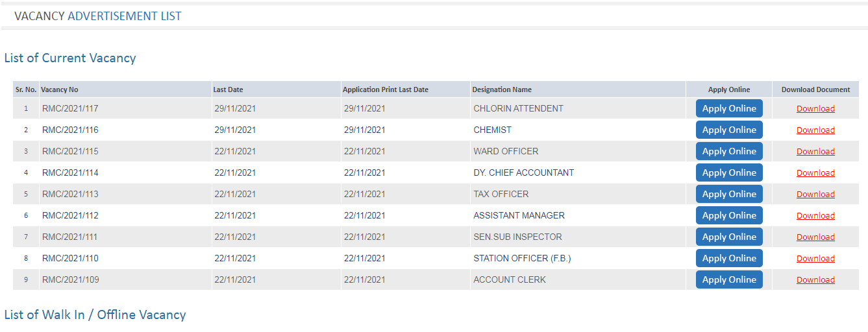Click the Vacancy No column header
The width and height of the screenshot is (868, 332).
60,89
